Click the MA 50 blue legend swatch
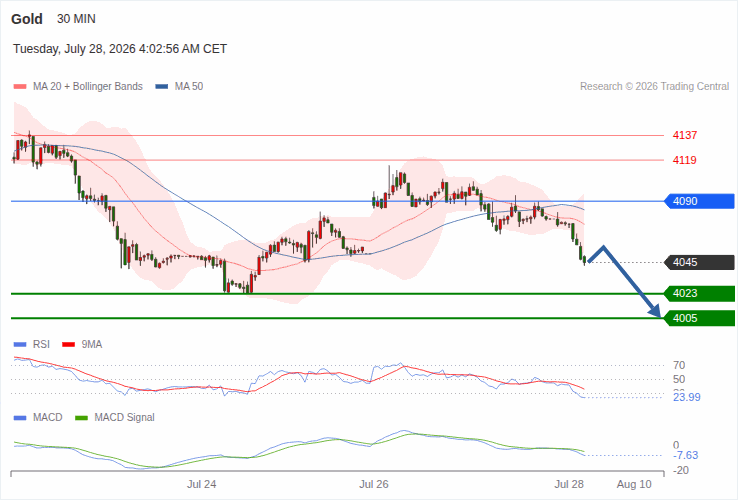 pyautogui.click(x=162, y=87)
